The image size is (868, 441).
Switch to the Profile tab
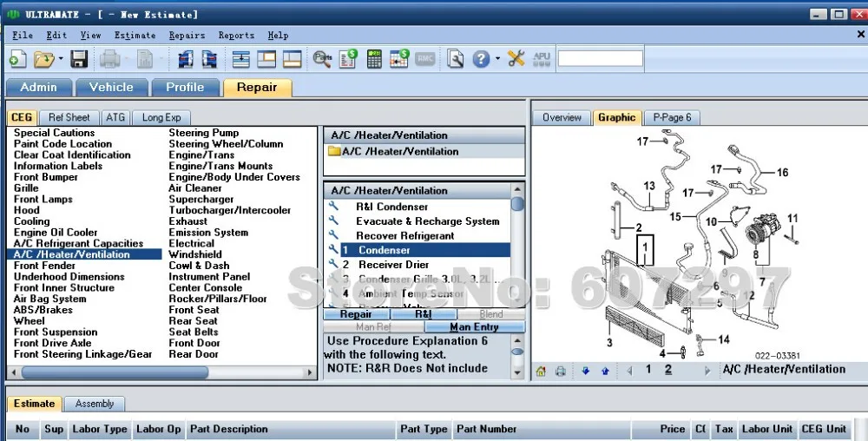coord(185,88)
